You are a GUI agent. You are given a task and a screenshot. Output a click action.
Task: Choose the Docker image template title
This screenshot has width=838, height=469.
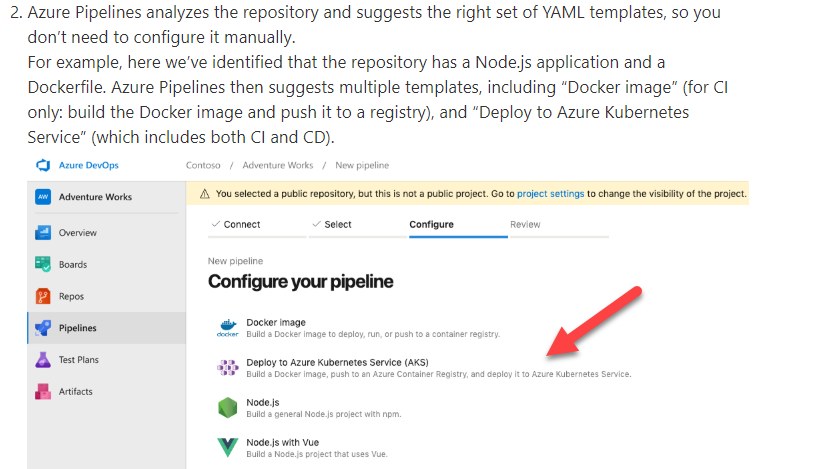pos(276,322)
